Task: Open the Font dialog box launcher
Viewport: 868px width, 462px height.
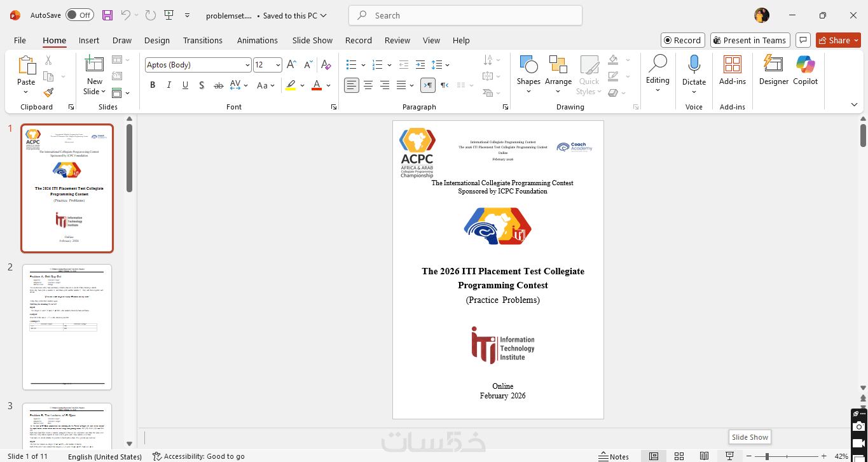Action: pos(334,108)
